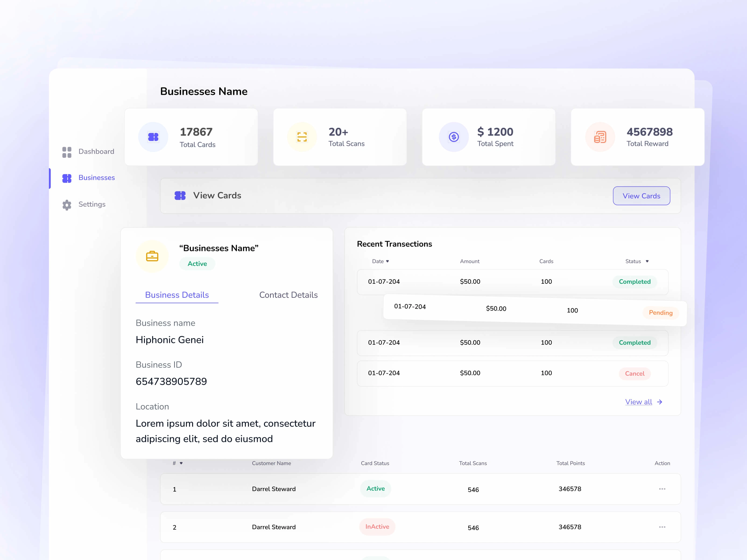Click Business ID value 654738905789
This screenshot has width=747, height=560.
click(171, 381)
